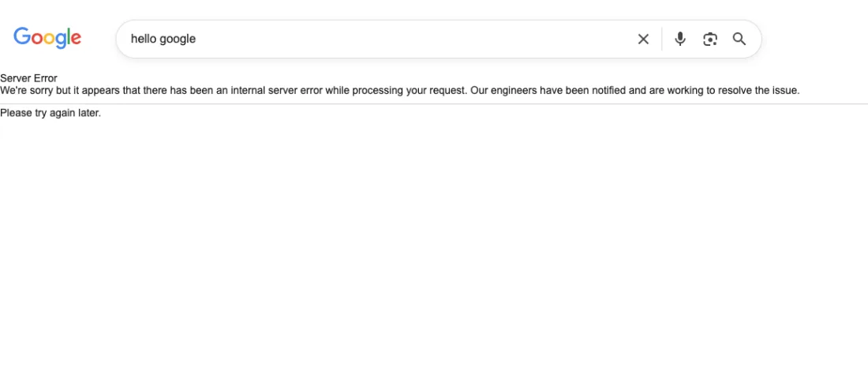Submit search with the magnifying glass icon
This screenshot has width=868, height=365.
739,39
